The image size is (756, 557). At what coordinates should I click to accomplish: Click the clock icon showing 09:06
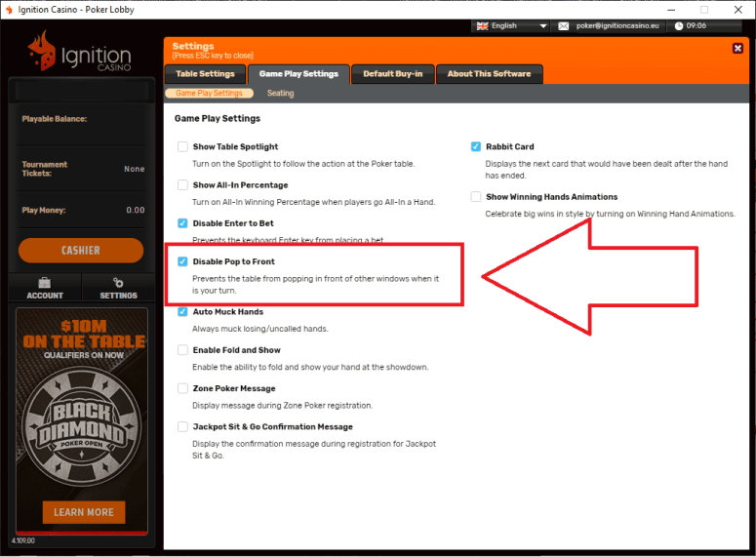[x=678, y=26]
